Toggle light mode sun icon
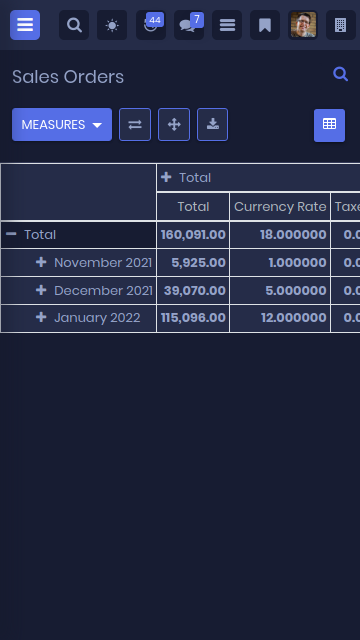The height and width of the screenshot is (640, 360). coord(112,25)
